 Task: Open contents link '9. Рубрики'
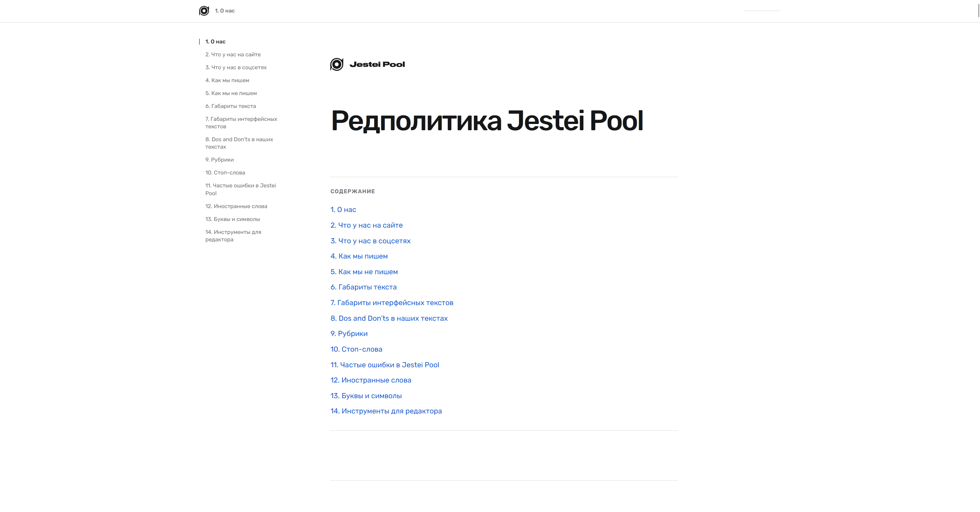(x=349, y=334)
